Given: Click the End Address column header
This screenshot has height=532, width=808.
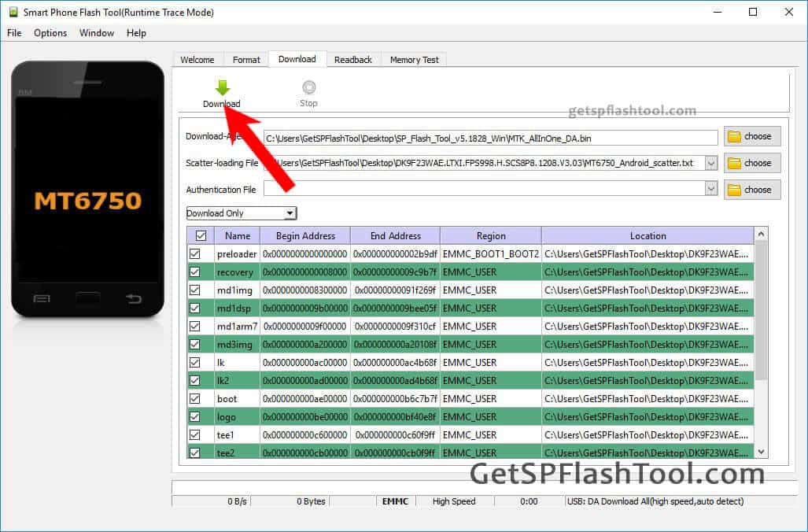Looking at the screenshot, I should click(395, 235).
